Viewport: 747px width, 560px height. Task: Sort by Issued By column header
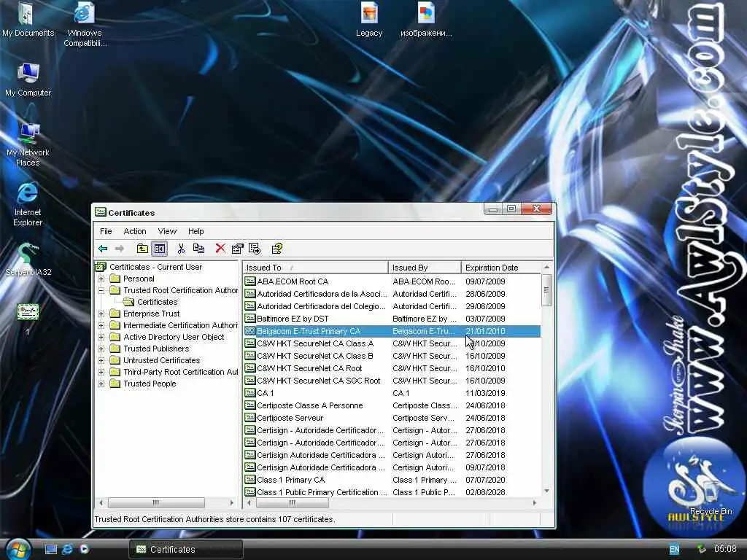point(425,268)
